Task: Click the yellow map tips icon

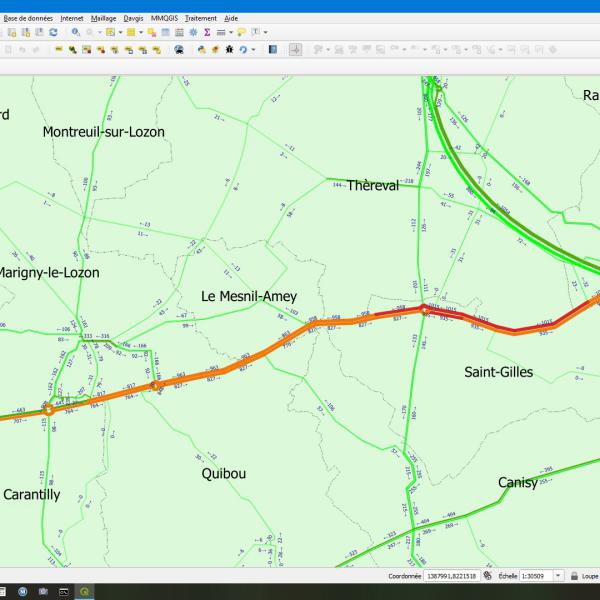Action: coord(242,32)
